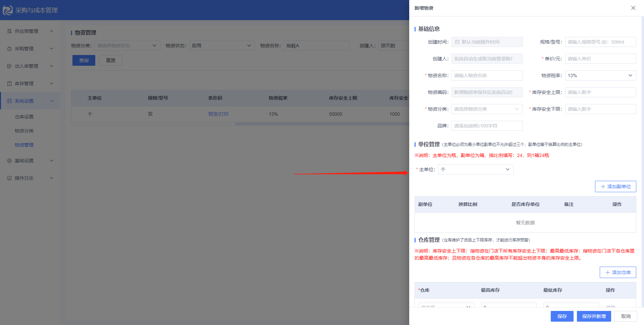Click the 保存 button
Viewport: 644px width, 325px height.
point(562,316)
